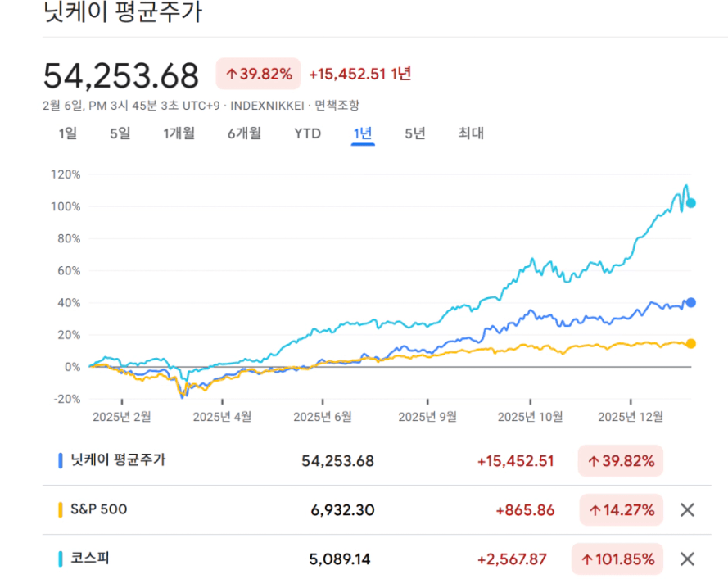Click the 닛케이 평균주가 legend row
The width and height of the screenshot is (728, 579).
click(118, 460)
